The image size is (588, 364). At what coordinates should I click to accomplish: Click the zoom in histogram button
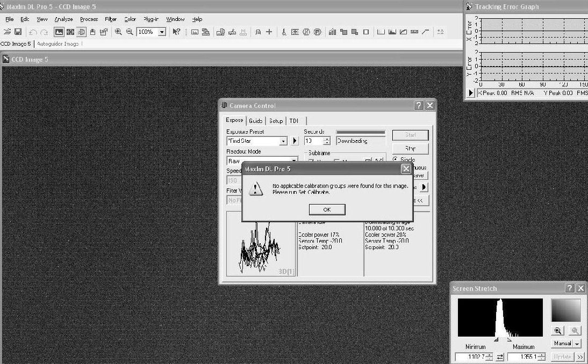pyautogui.click(x=558, y=331)
